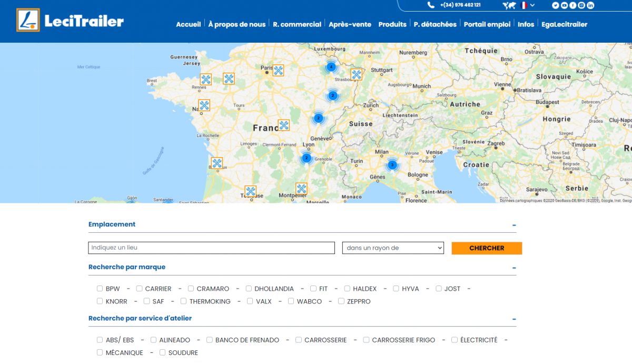Open the Instagram profile icon
This screenshot has width=632, height=364.
pos(581,5)
